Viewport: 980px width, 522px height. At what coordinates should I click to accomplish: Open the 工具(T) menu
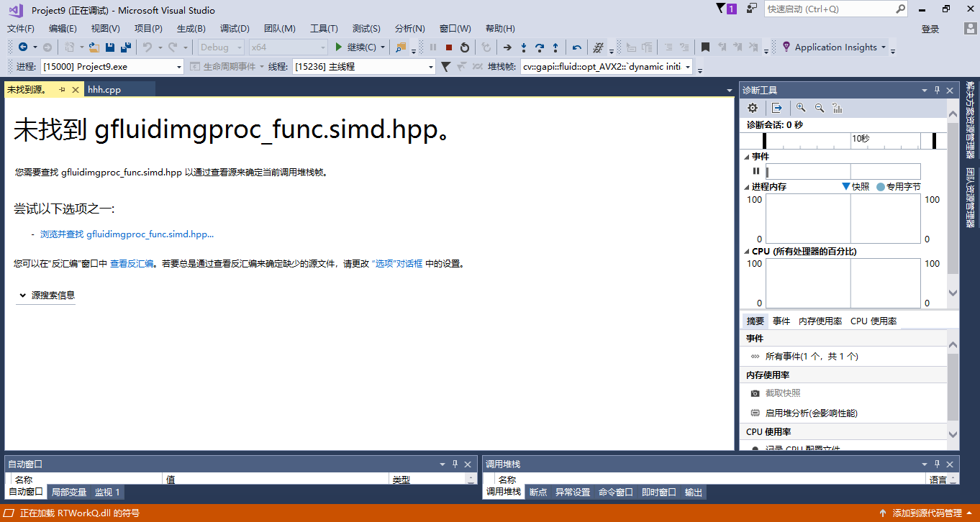tap(324, 29)
